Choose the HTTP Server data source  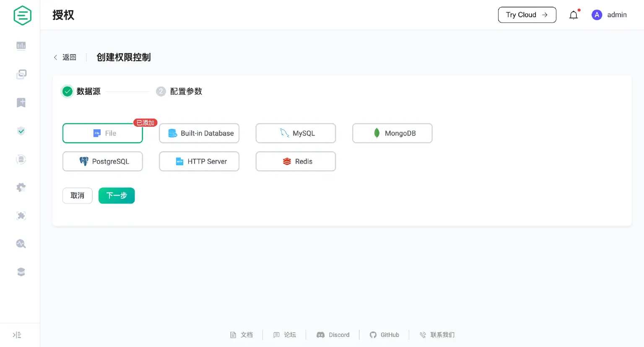199,162
